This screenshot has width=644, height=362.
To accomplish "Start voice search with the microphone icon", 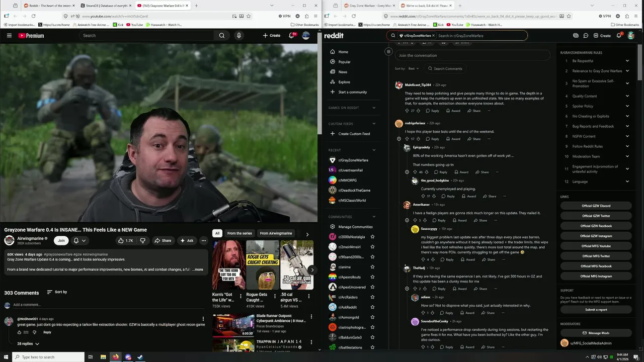I will (239, 36).
